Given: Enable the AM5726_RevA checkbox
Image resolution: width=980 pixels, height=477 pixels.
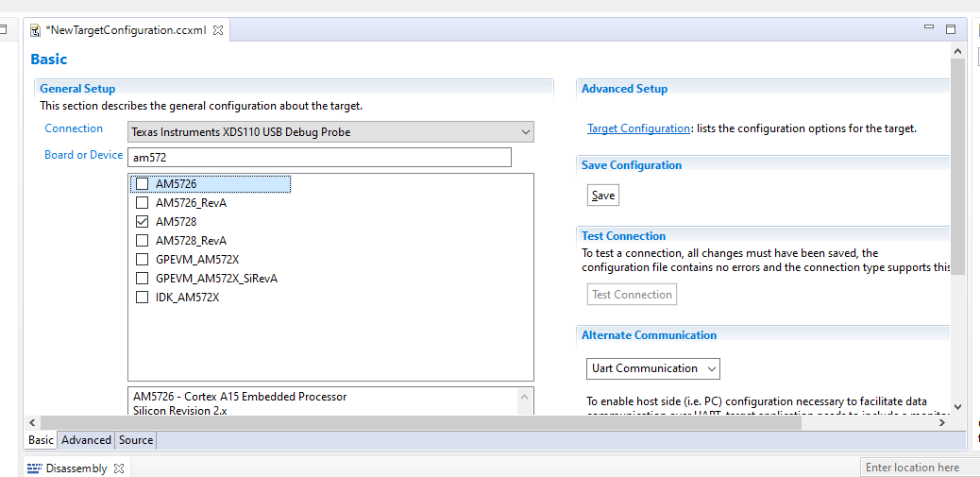Looking at the screenshot, I should pyautogui.click(x=143, y=202).
